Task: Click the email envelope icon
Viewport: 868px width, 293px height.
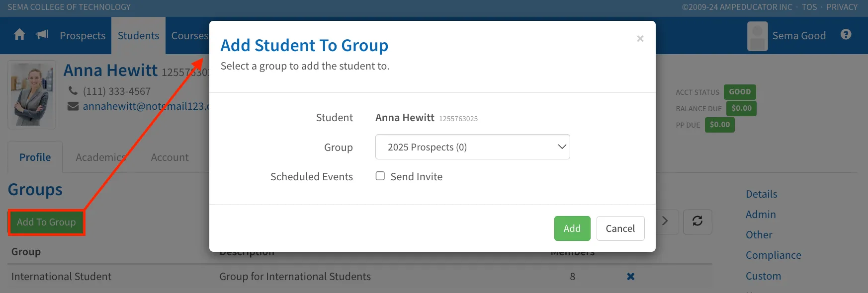Action: (73, 106)
